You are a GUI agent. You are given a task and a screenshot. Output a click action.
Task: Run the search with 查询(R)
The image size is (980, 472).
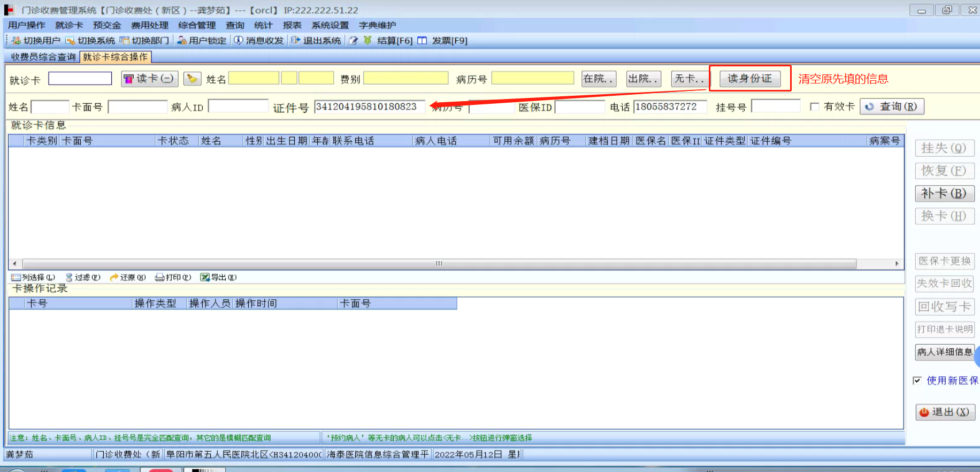(x=892, y=106)
